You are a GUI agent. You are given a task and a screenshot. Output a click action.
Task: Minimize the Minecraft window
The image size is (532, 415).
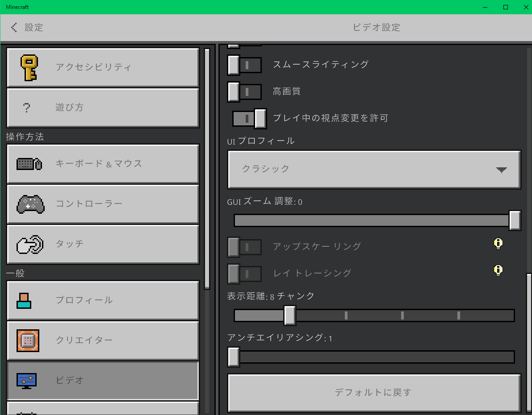485,7
